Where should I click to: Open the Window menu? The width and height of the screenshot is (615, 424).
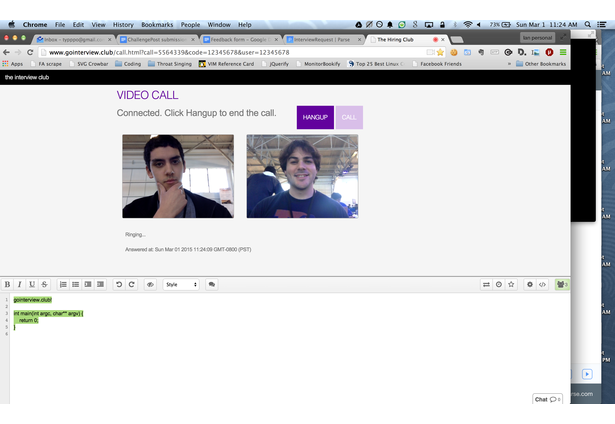tap(219, 25)
